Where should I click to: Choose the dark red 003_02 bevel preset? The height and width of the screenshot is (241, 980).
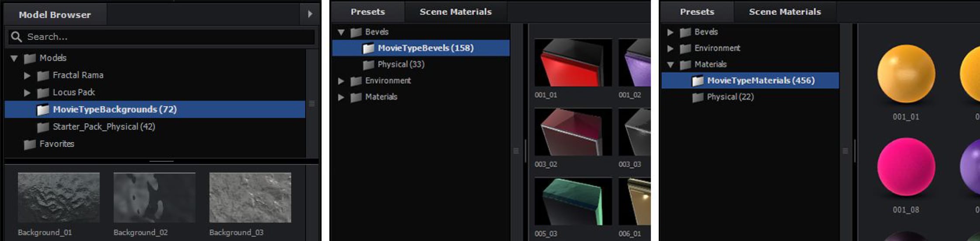(x=573, y=132)
